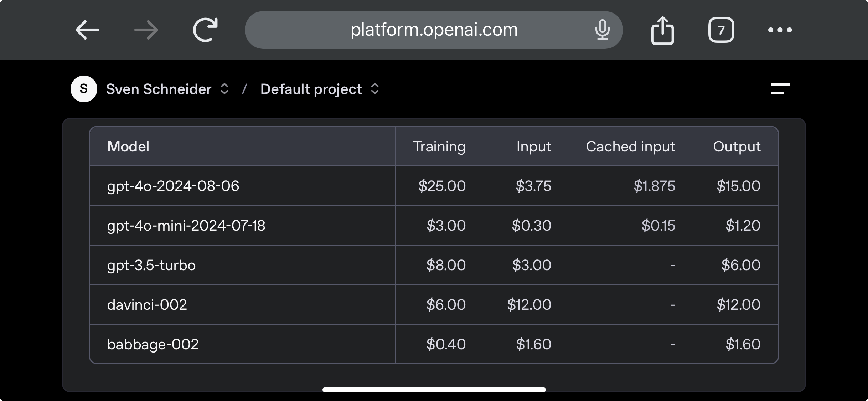Select the gpt-4o-2024-08-06 model row
Screen dimensions: 868x401
[173, 186]
